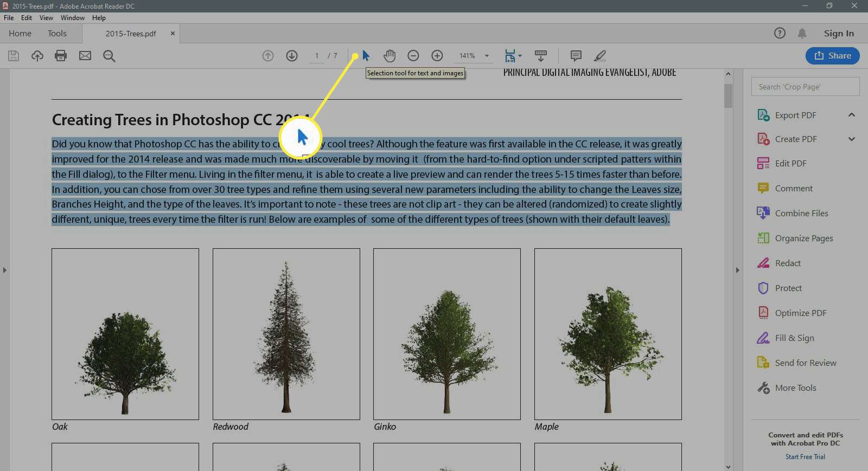Viewport: 868px width, 471px height.
Task: Click the Maple tree image
Action: [x=608, y=334]
